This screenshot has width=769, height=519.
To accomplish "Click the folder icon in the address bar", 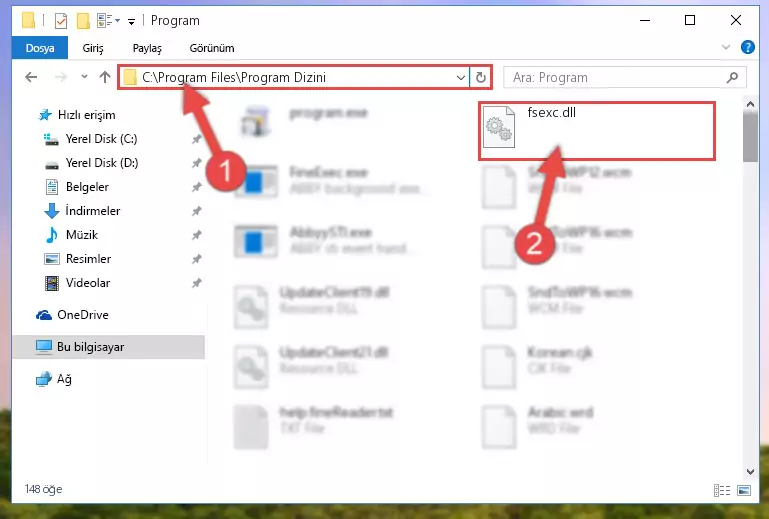I will click(130, 77).
